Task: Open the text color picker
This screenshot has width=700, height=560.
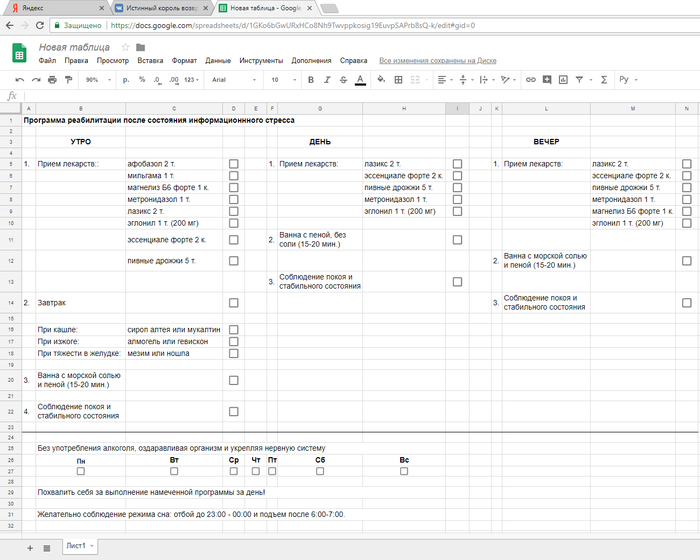Action: pyautogui.click(x=359, y=79)
